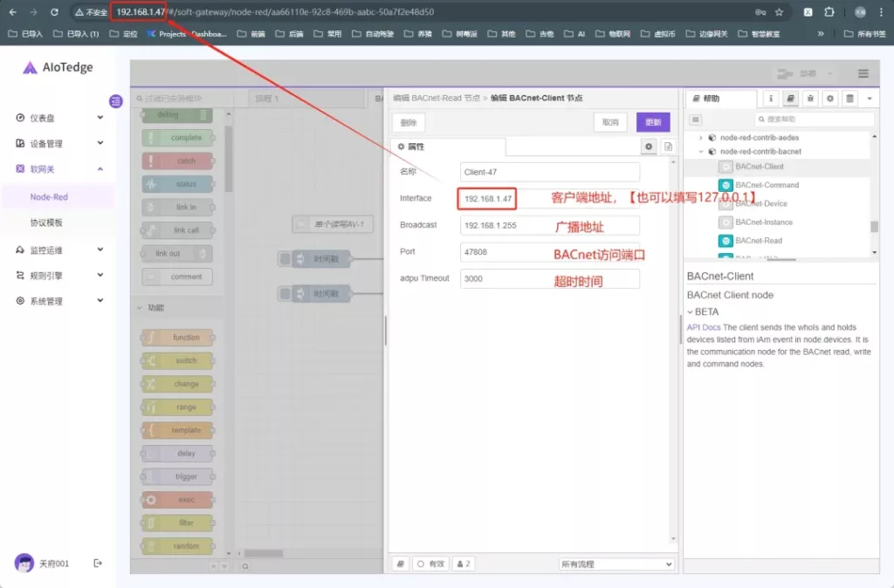Viewport: 894px width, 588px height.
Task: Open node description document icon in edit dialog
Action: 669,147
